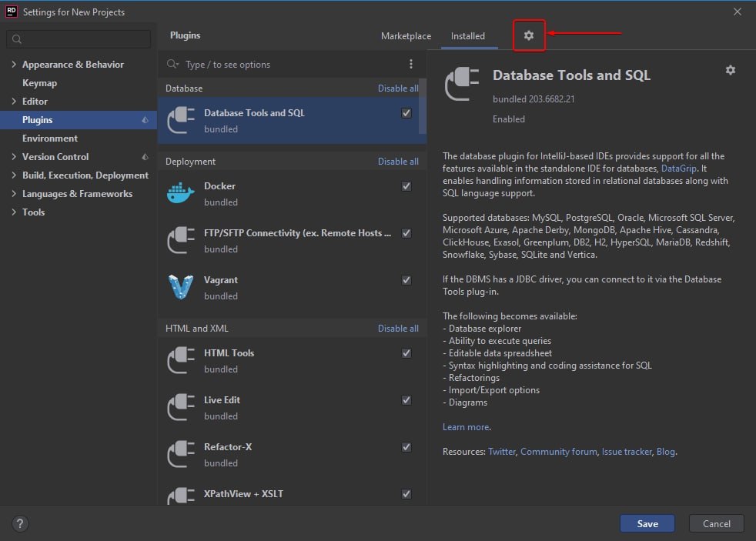Select the Docker plugin row name
This screenshot has width=756, height=541.
[219, 186]
